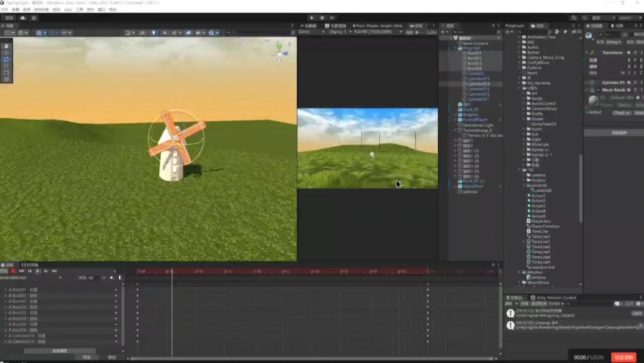Select the Hand tool in Scene view
The image size is (644, 363).
(x=7, y=46)
